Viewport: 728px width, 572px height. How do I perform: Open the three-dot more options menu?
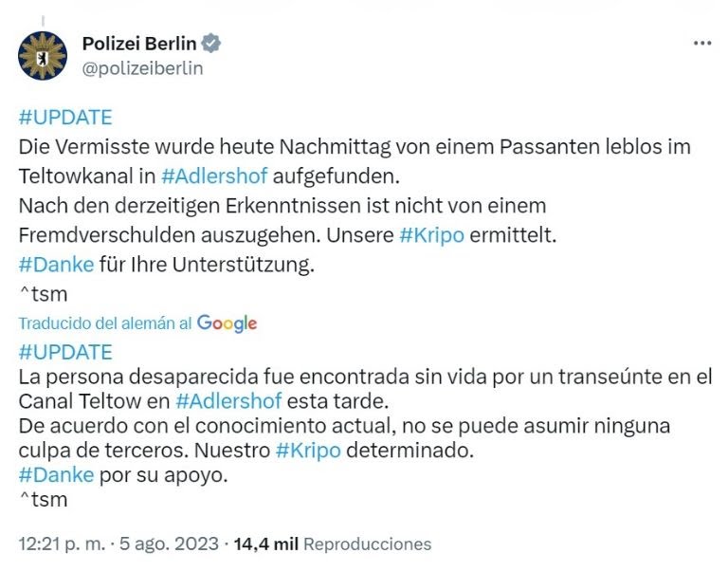click(702, 44)
